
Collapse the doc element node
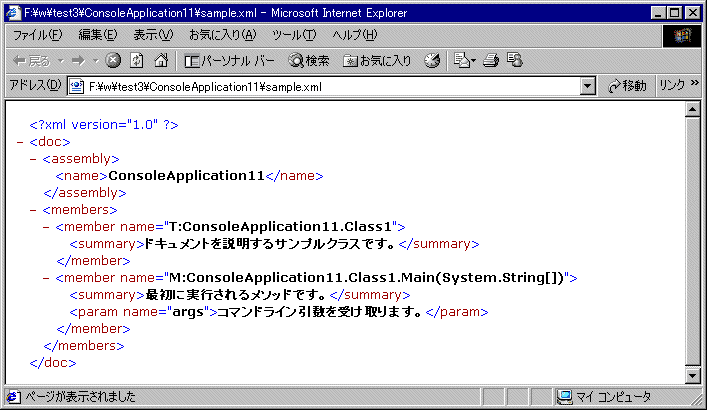click(x=20, y=142)
